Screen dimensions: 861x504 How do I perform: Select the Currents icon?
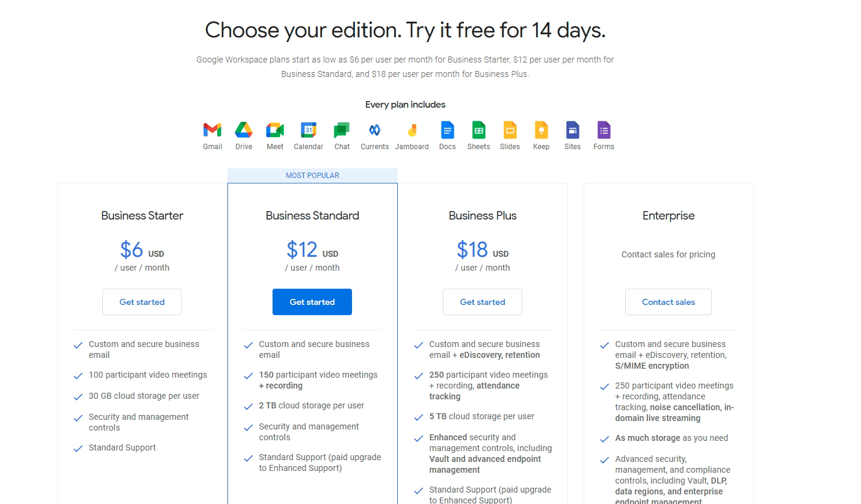pyautogui.click(x=374, y=130)
